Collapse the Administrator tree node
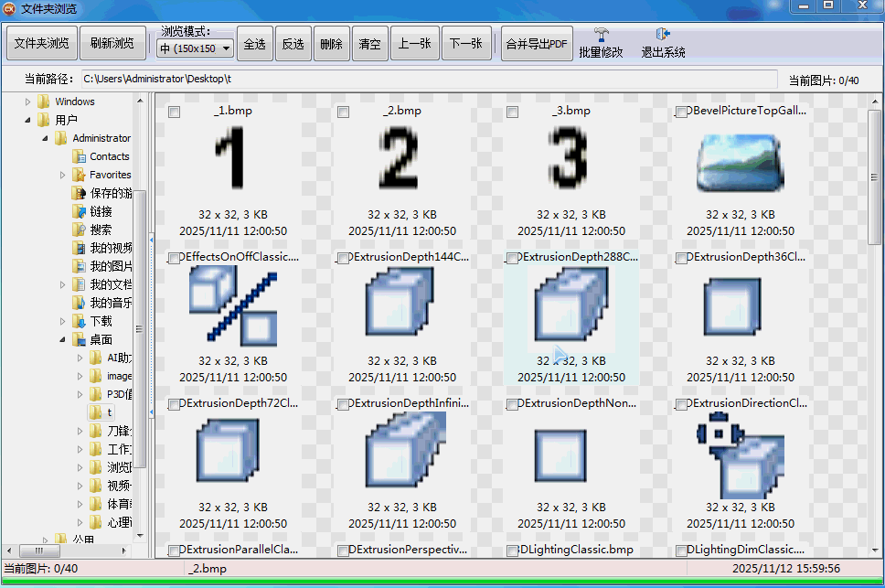 point(45,138)
